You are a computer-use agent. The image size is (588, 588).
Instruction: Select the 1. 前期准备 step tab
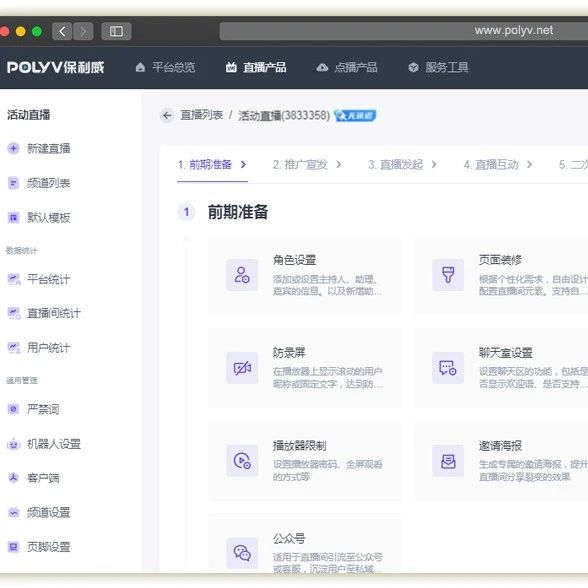click(x=205, y=165)
